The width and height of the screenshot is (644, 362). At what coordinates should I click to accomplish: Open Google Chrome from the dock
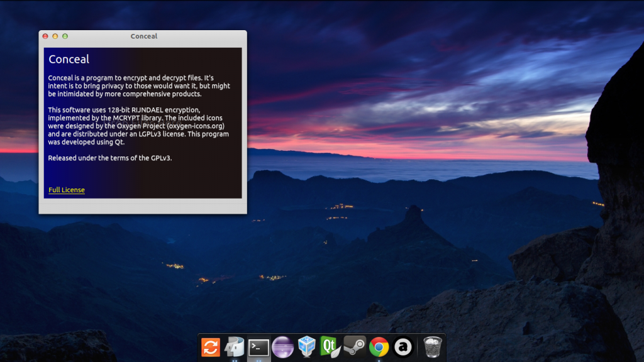pos(379,347)
